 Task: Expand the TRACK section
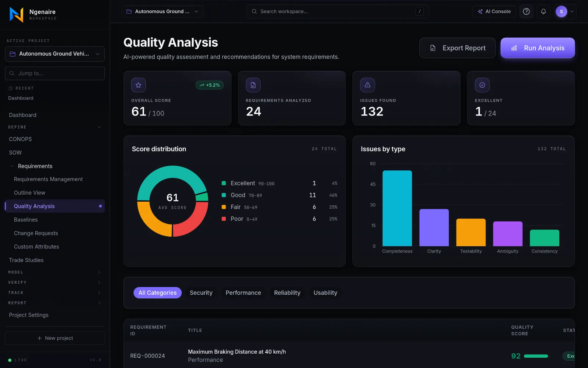[x=99, y=293]
